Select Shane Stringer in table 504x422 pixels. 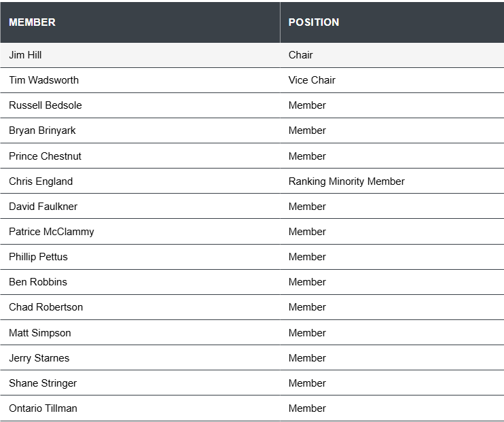(x=43, y=383)
